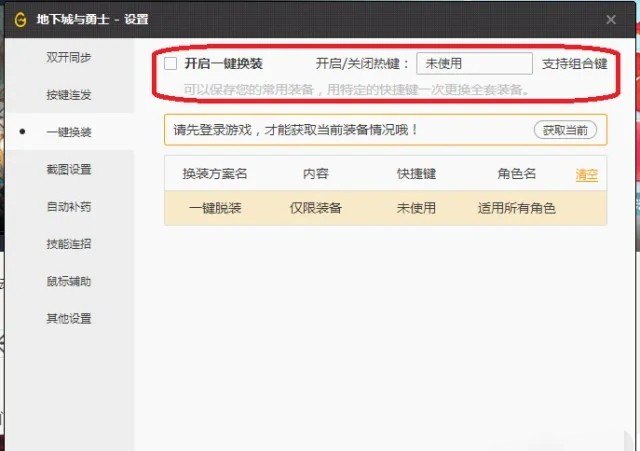The image size is (640, 451).
Task: Click the 开启一键换装 label text
Action: tap(223, 64)
